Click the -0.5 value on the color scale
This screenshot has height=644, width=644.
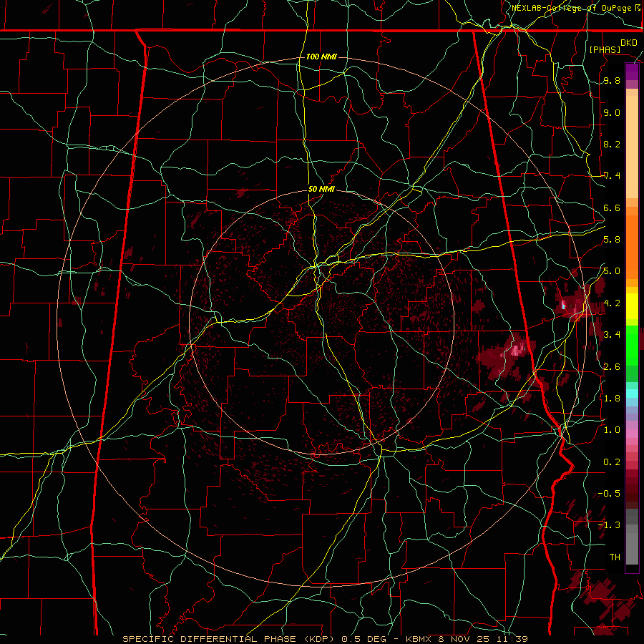click(609, 493)
